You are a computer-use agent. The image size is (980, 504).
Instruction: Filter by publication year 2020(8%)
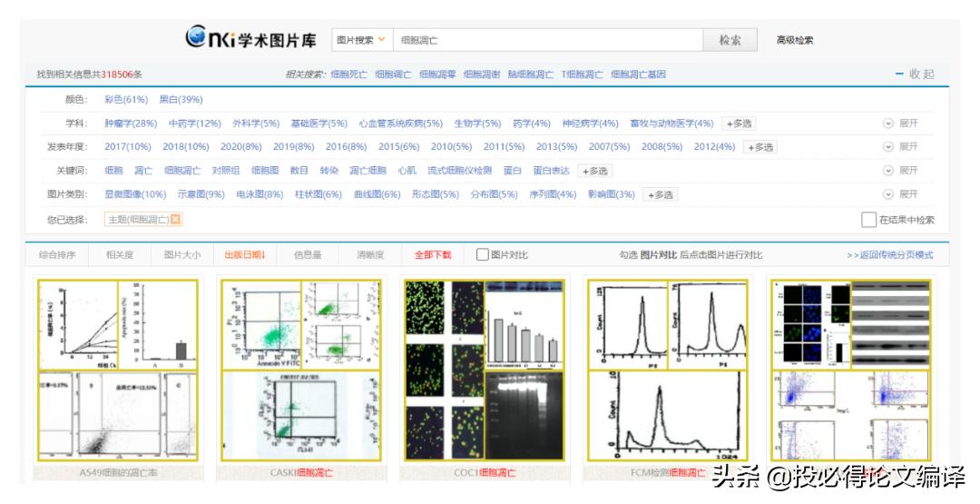click(x=240, y=147)
